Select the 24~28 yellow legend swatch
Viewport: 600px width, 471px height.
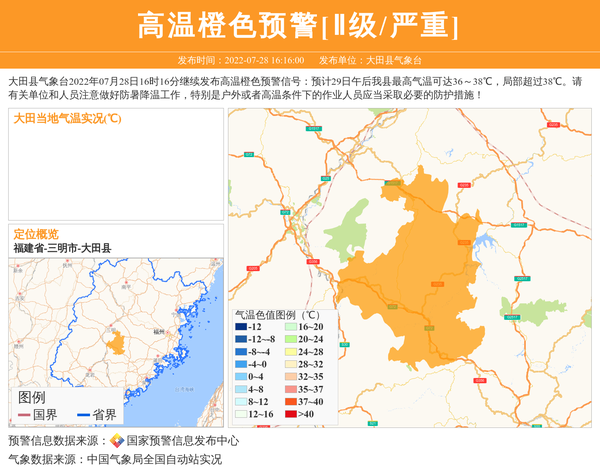coord(289,352)
